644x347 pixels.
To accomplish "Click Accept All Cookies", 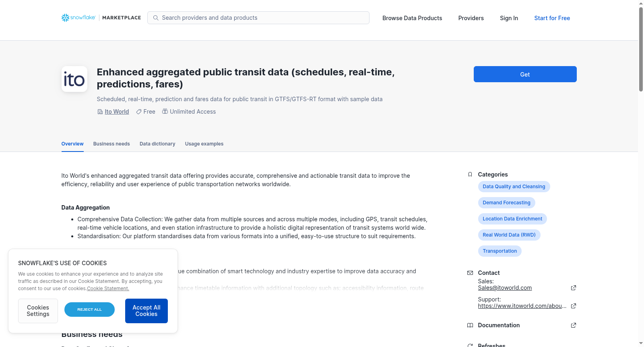I will point(147,311).
